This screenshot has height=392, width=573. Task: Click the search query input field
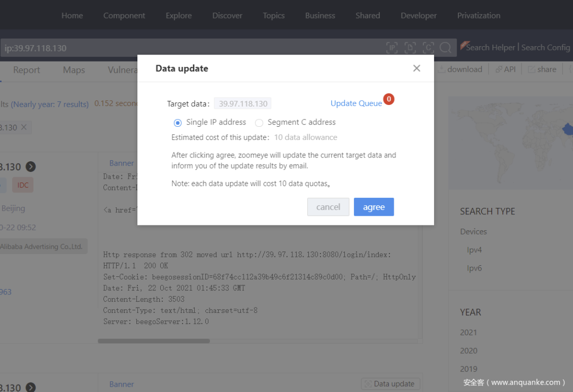click(x=190, y=48)
